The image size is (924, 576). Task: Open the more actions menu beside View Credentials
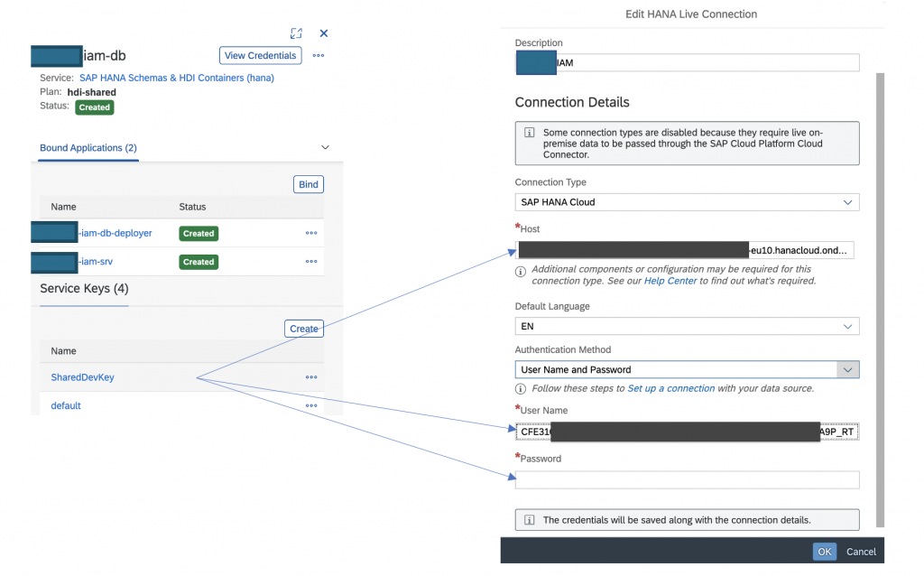coord(319,55)
